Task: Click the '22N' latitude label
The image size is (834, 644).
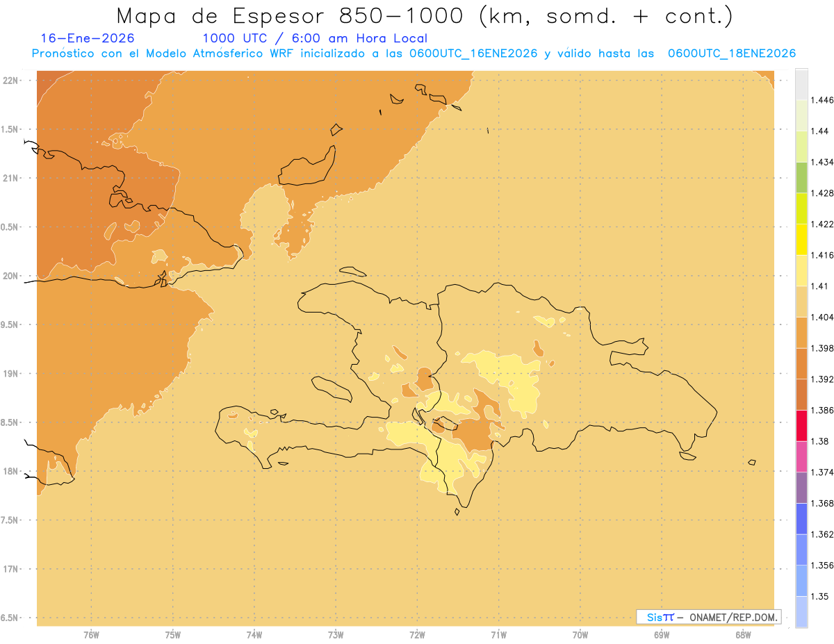Action: click(11, 80)
